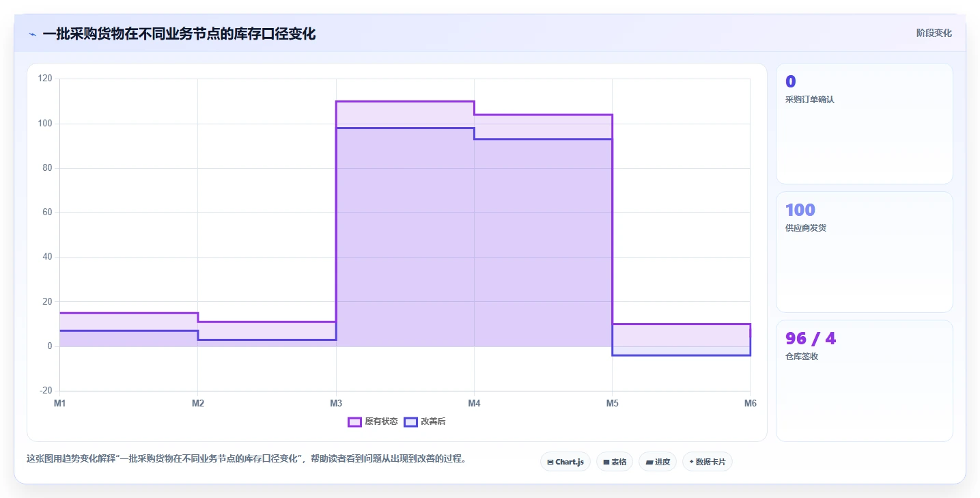The height and width of the screenshot is (498, 980).
Task: Click the M6 axis label
Action: [x=750, y=403]
